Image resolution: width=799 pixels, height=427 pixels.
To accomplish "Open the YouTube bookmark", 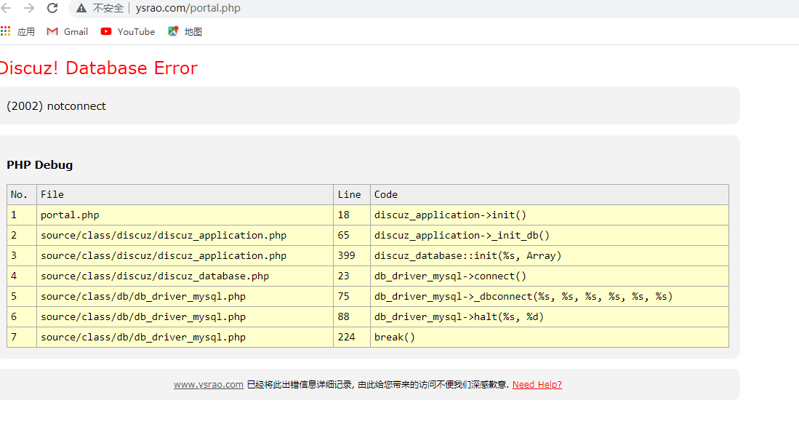I will [127, 32].
